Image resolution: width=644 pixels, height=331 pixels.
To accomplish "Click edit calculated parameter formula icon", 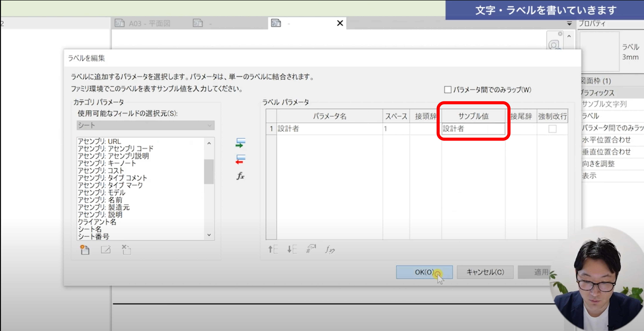I will [x=330, y=249].
